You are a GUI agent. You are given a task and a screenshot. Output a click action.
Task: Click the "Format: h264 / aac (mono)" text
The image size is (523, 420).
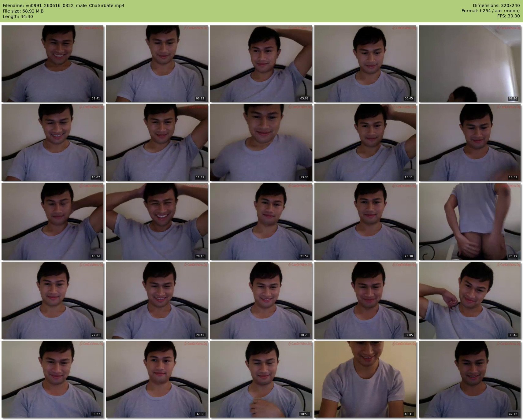(x=491, y=11)
